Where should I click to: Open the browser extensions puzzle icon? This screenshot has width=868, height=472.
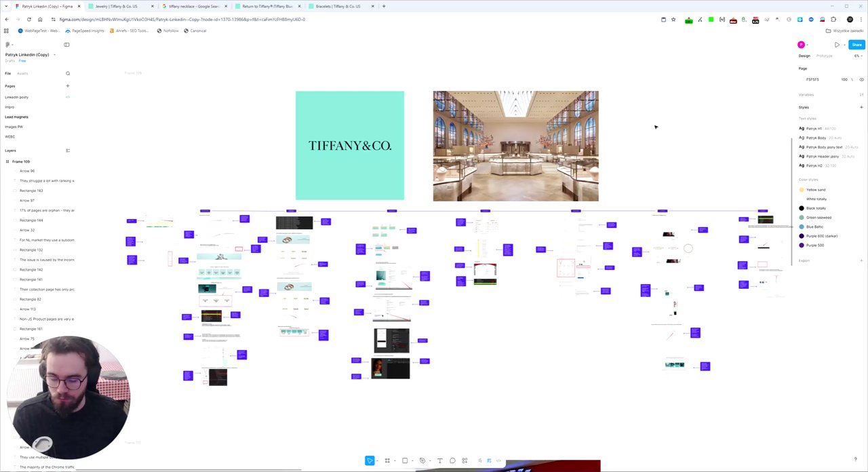(833, 20)
